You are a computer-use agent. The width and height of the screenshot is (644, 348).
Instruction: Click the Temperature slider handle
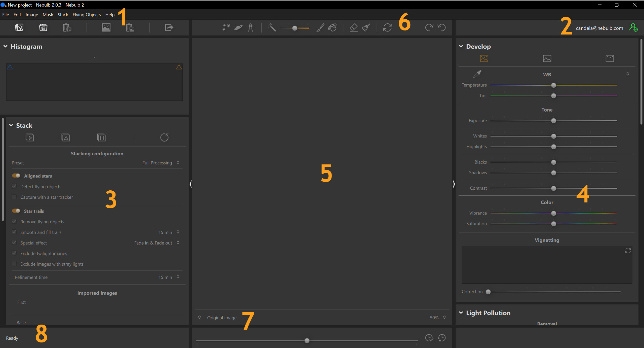click(553, 85)
